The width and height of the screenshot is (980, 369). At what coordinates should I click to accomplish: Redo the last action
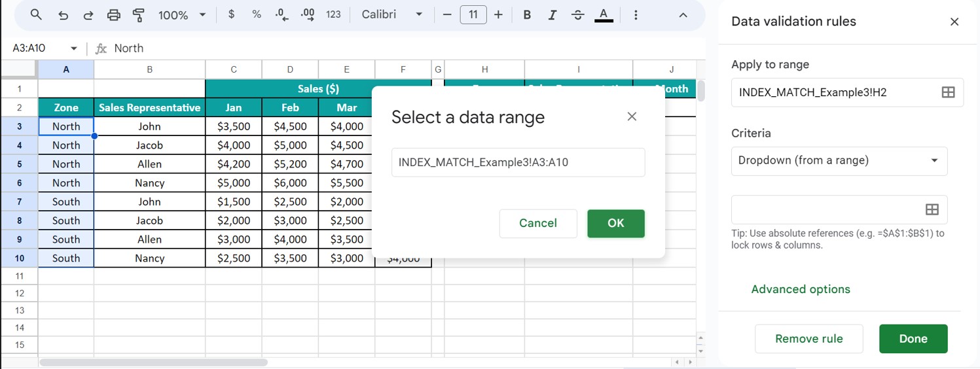coord(88,14)
